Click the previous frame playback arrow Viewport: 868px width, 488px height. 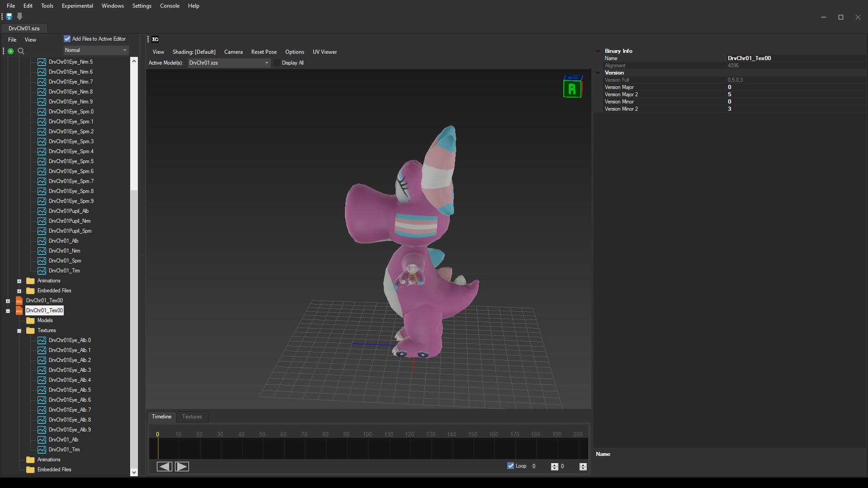pyautogui.click(x=164, y=466)
